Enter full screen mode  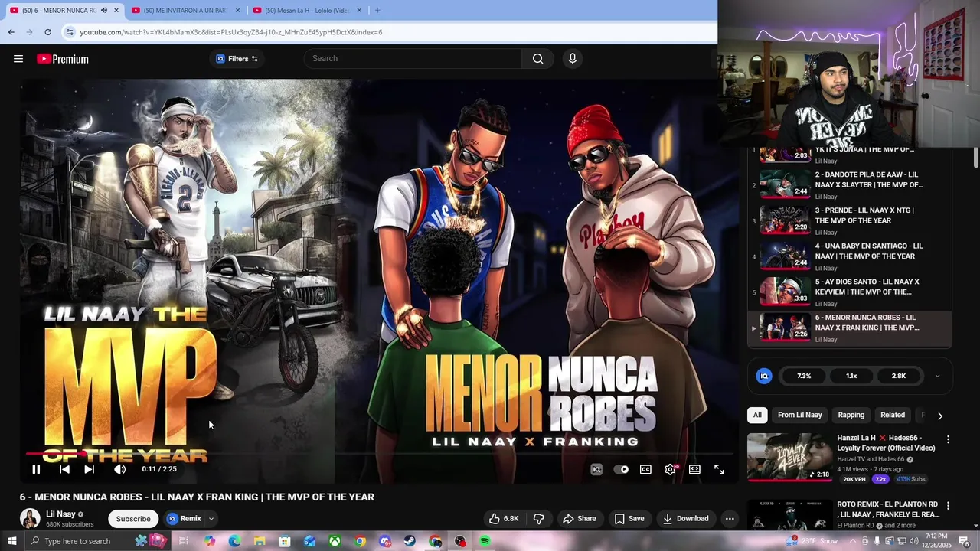pos(719,469)
